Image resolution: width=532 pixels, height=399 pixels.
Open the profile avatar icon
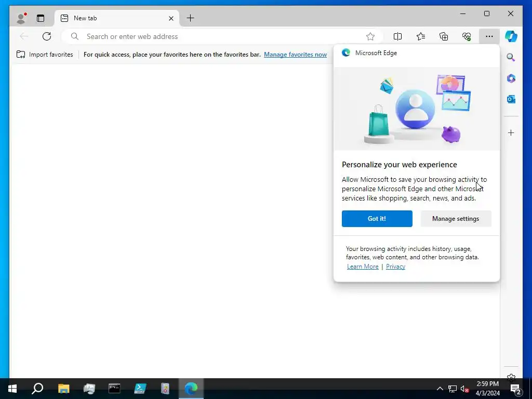click(21, 18)
